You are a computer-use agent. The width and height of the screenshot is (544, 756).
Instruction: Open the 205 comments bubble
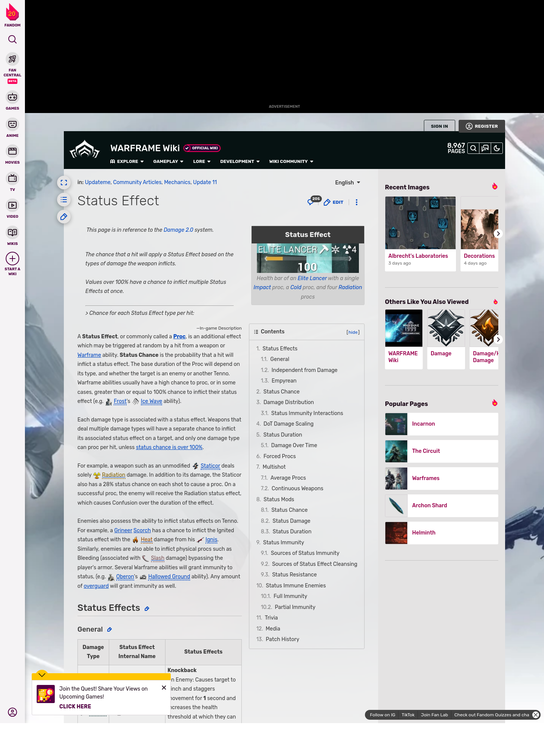pos(314,201)
